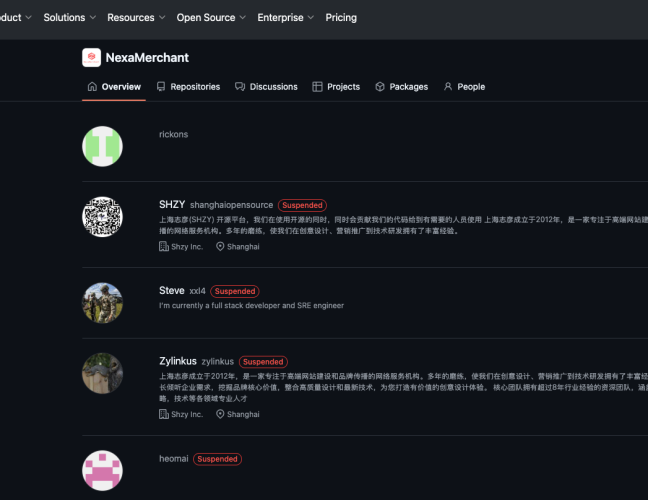
Task: Open heomai pink pixel avatar
Action: point(102,471)
